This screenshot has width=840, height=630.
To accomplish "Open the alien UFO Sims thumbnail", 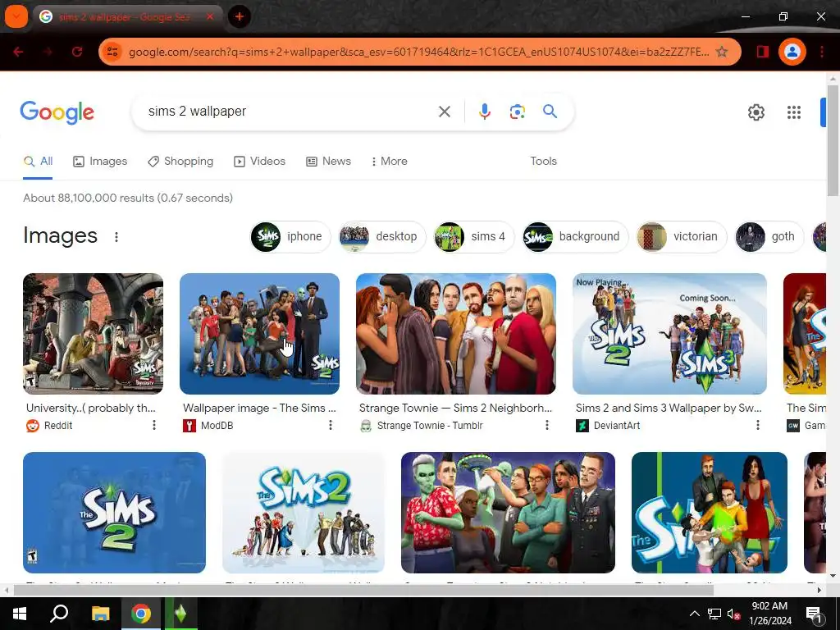I will pos(508,513).
